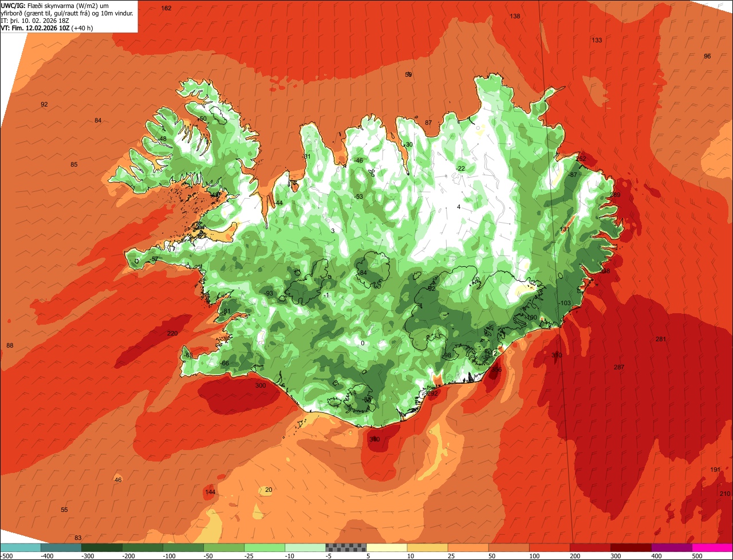Click the map value 287 southeast of Iceland
Image resolution: width=733 pixels, height=560 pixels.
click(x=618, y=367)
